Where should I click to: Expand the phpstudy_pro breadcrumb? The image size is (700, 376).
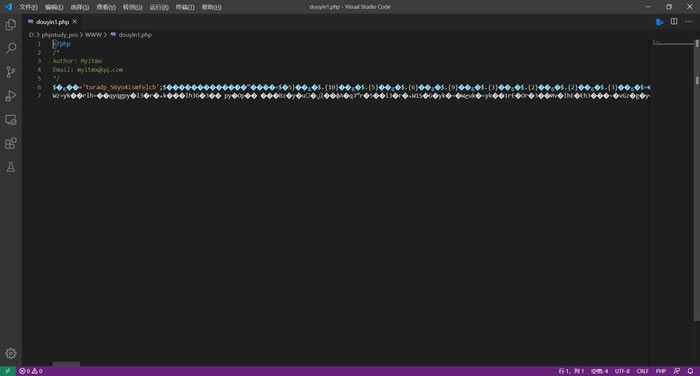tap(59, 35)
